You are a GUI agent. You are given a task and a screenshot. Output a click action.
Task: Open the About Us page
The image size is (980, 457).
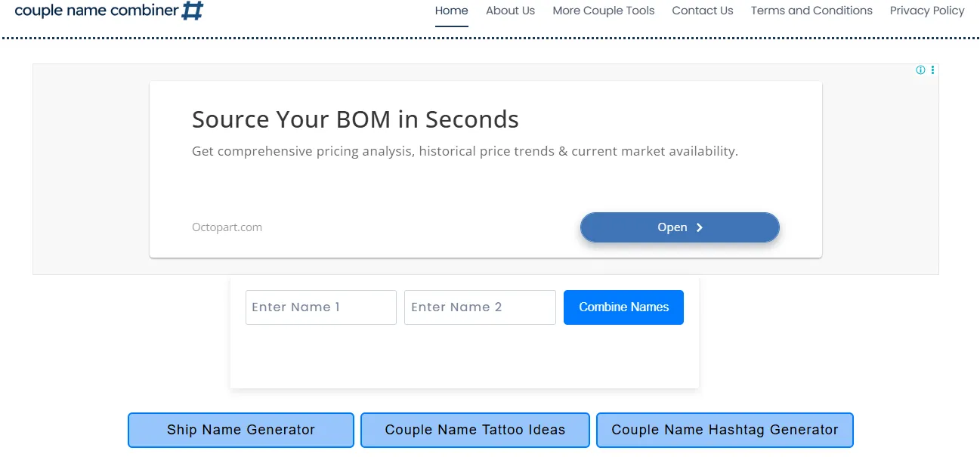510,11
